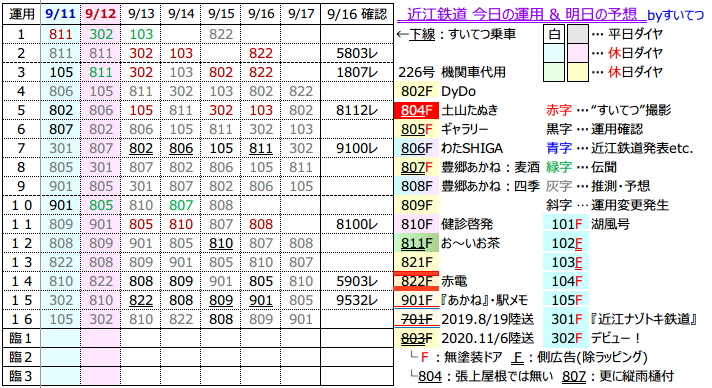Click the pink 休日ダイヤ legend swatch
Image resolution: width=712 pixels, height=388 pixels.
[x=578, y=53]
